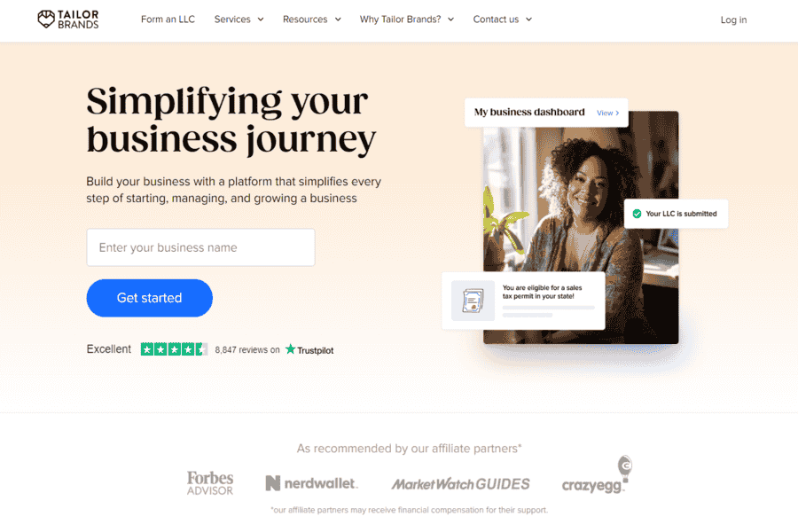The width and height of the screenshot is (798, 532).
Task: Open the Form an LLC page
Action: pos(168,20)
